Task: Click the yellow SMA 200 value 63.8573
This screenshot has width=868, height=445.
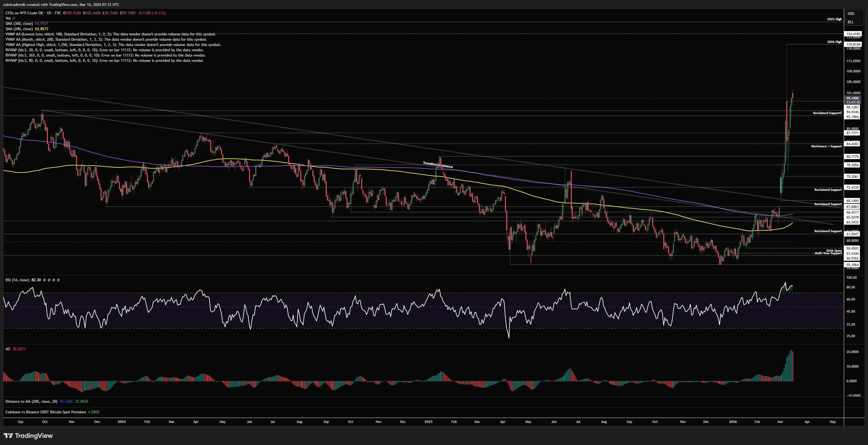Action: pos(41,29)
